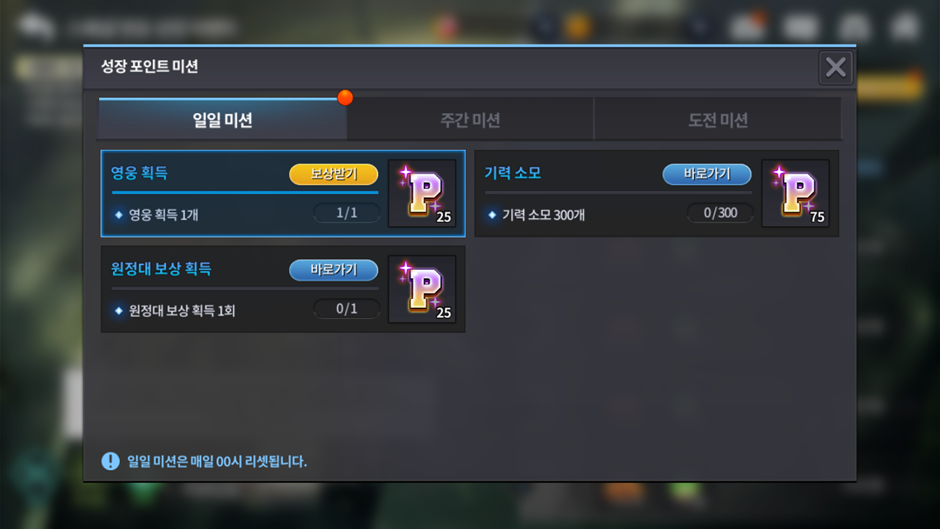
Task: Click the 25-point P reward icon for 원정대 보상 획득
Action: (422, 289)
